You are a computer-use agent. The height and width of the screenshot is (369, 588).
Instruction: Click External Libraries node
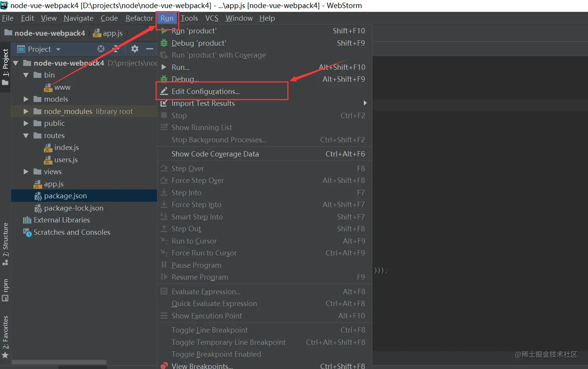click(62, 220)
